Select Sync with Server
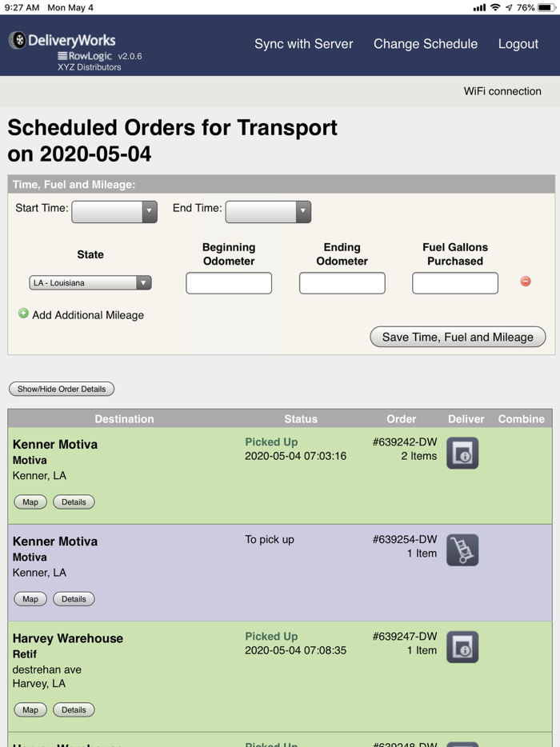560x747 pixels. 303,44
